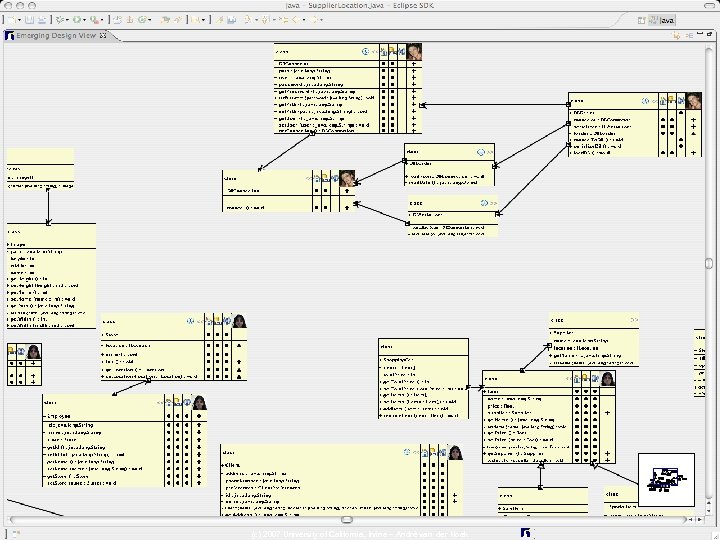
Task: Select the Image class name
Action: coord(18,245)
